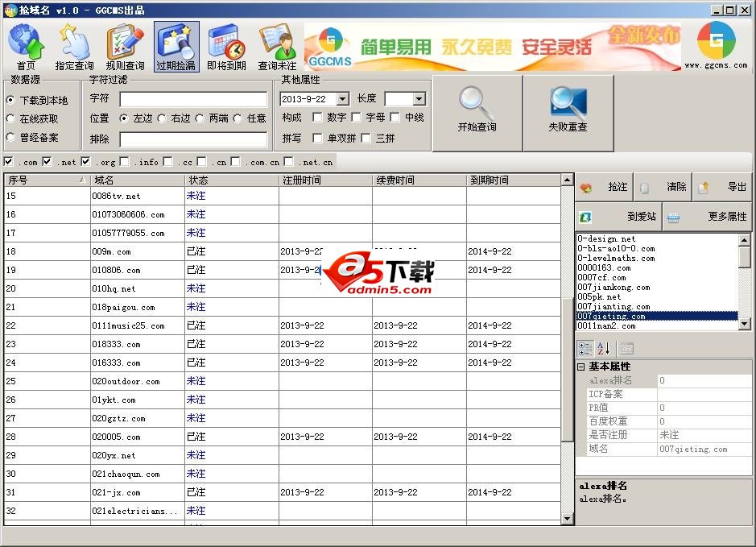Uncheck the .org extension checkbox

pos(85,162)
